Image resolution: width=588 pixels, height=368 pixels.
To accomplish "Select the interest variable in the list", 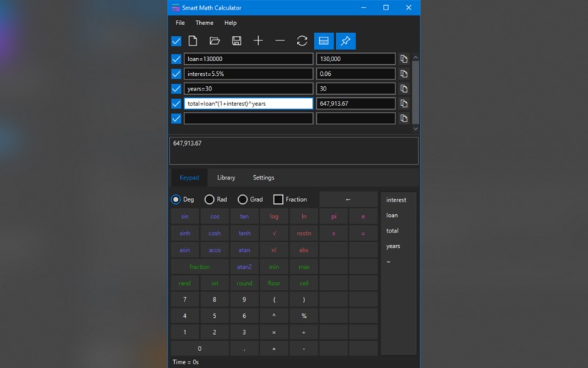I will 396,199.
